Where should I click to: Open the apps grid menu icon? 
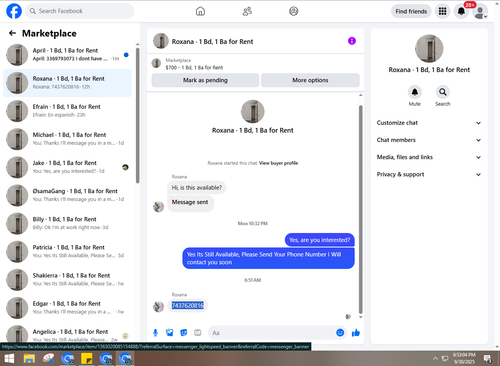point(442,11)
